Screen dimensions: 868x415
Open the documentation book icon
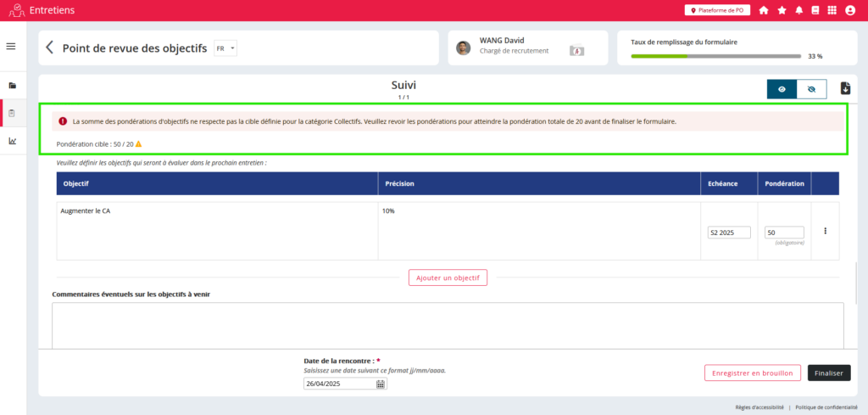pyautogui.click(x=815, y=10)
